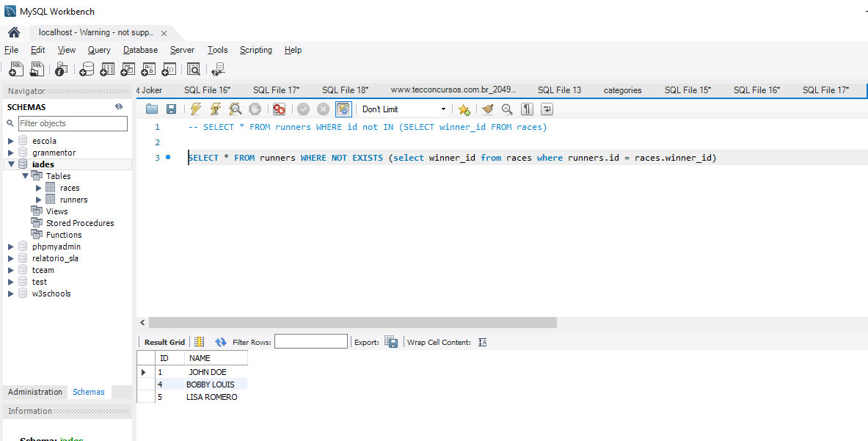Refresh result grid with blue arrows
This screenshot has width=868, height=441.
coord(221,342)
